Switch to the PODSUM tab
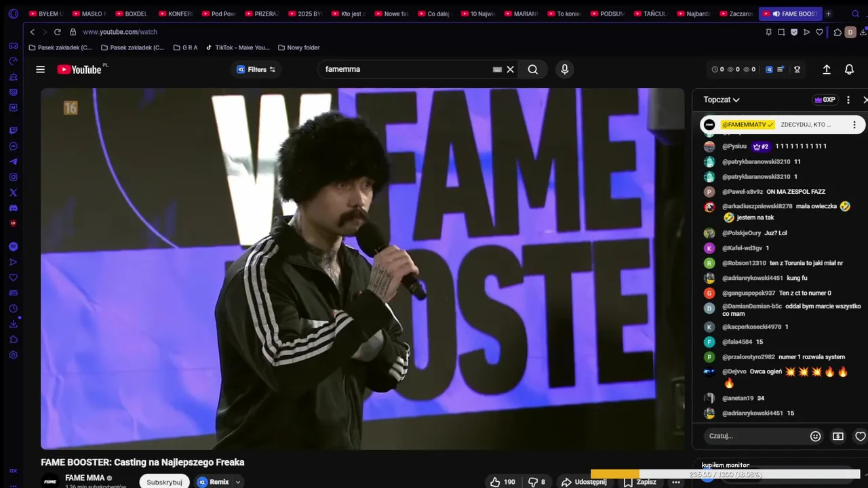Viewport: 868px width, 488px height. click(607, 14)
